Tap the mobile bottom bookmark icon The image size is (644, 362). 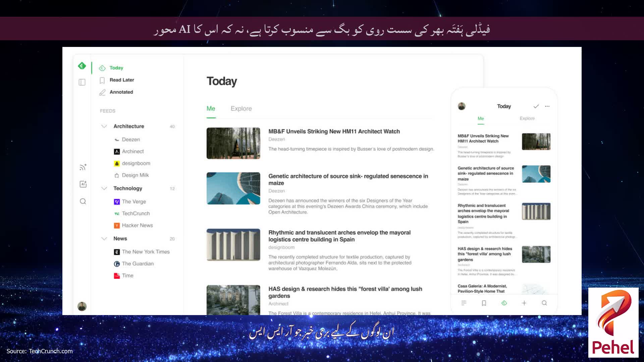[484, 303]
